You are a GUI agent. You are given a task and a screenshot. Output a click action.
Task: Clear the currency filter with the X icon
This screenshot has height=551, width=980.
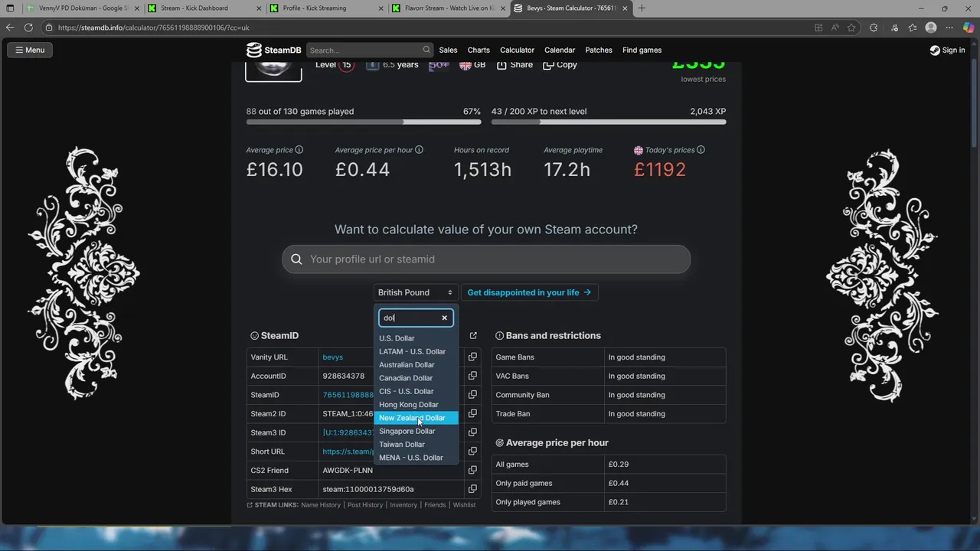click(x=444, y=318)
